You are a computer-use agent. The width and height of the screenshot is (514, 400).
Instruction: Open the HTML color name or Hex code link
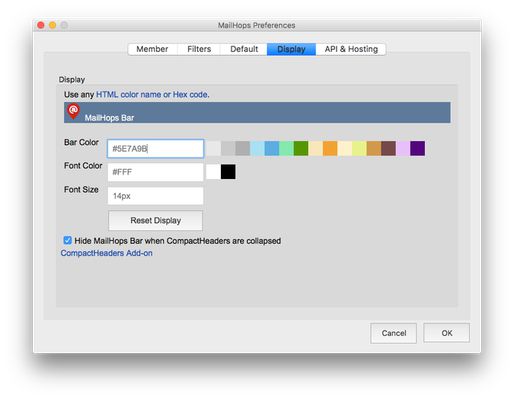(153, 95)
